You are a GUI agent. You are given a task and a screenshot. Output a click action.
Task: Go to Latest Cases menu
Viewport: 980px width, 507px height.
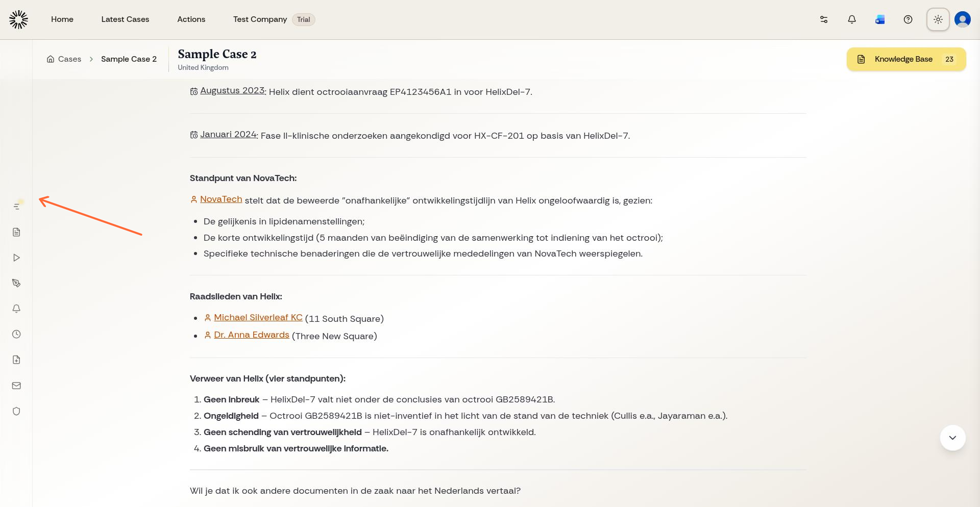click(x=125, y=19)
